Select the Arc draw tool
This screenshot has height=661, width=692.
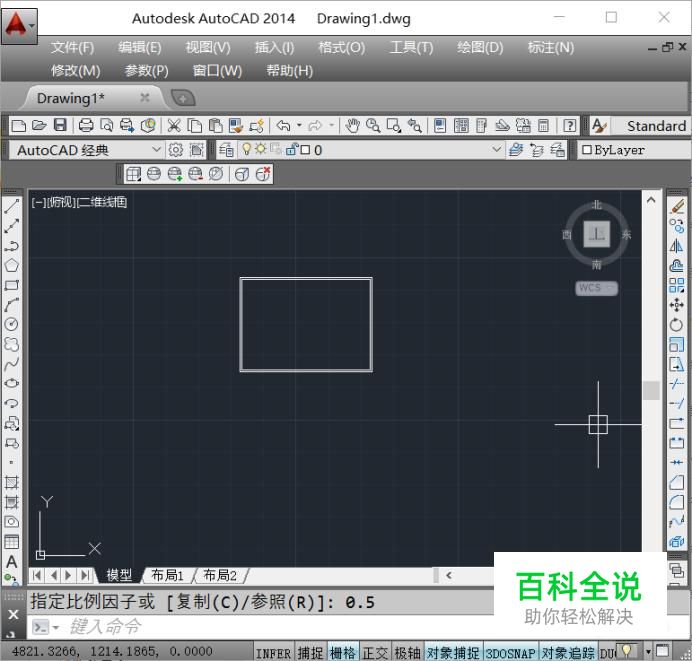tap(11, 304)
